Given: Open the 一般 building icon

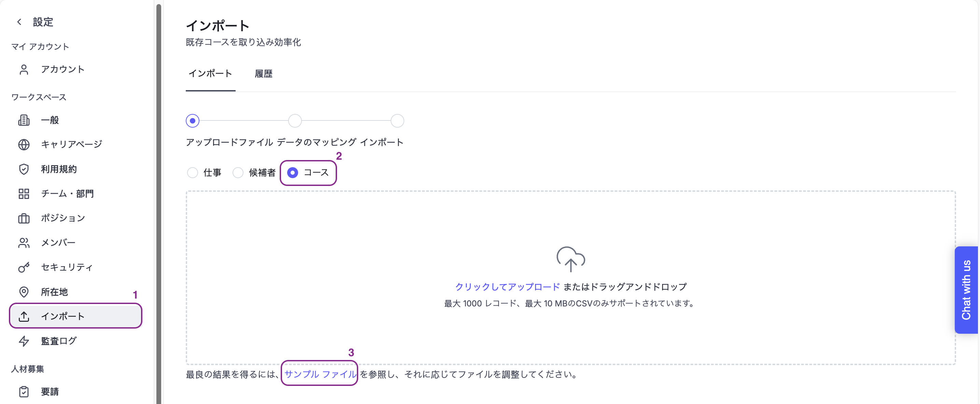Looking at the screenshot, I should coord(24,120).
